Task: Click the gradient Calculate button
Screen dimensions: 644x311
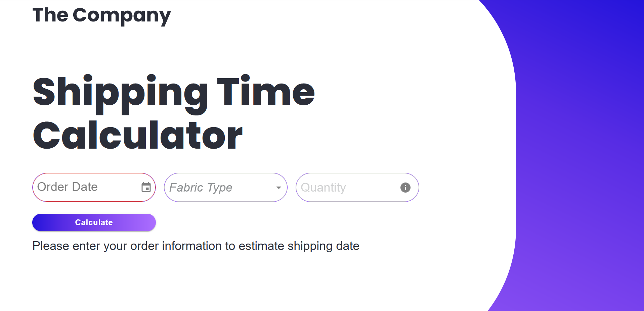Action: click(x=94, y=222)
